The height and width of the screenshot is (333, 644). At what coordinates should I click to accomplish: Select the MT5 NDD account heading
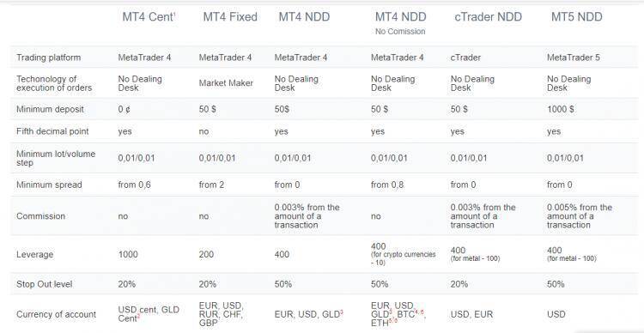pyautogui.click(x=577, y=17)
